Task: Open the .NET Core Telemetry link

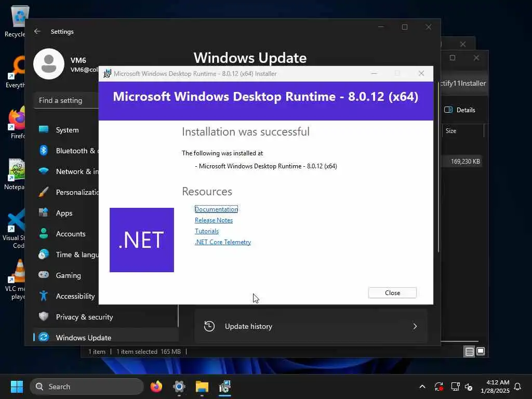Action: (223, 242)
